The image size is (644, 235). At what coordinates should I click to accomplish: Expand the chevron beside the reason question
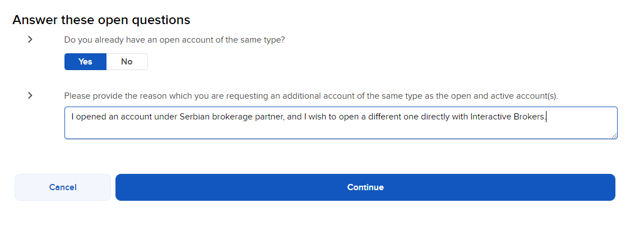click(30, 95)
